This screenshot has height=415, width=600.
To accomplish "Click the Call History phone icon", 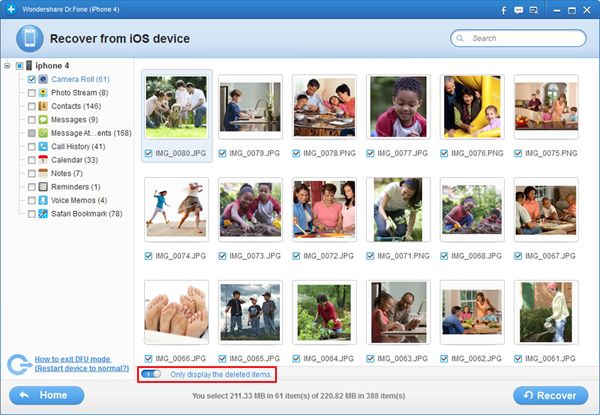I will click(x=44, y=146).
